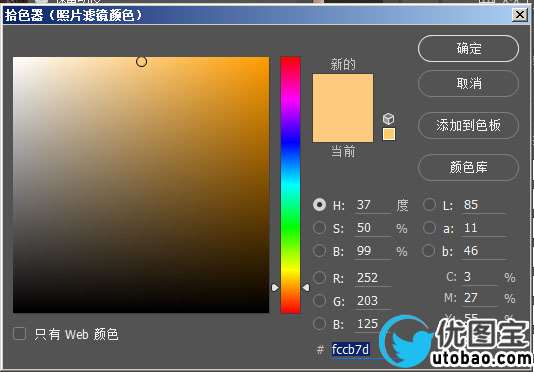
Task: Click the 添加到色板 button
Action: (468, 126)
